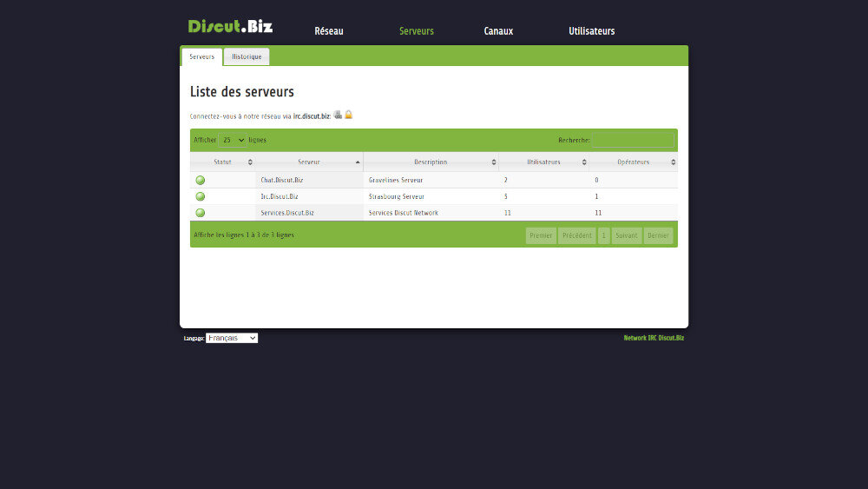This screenshot has width=868, height=489.
Task: Open the Chat.Discut.Biz server link
Action: (x=282, y=180)
